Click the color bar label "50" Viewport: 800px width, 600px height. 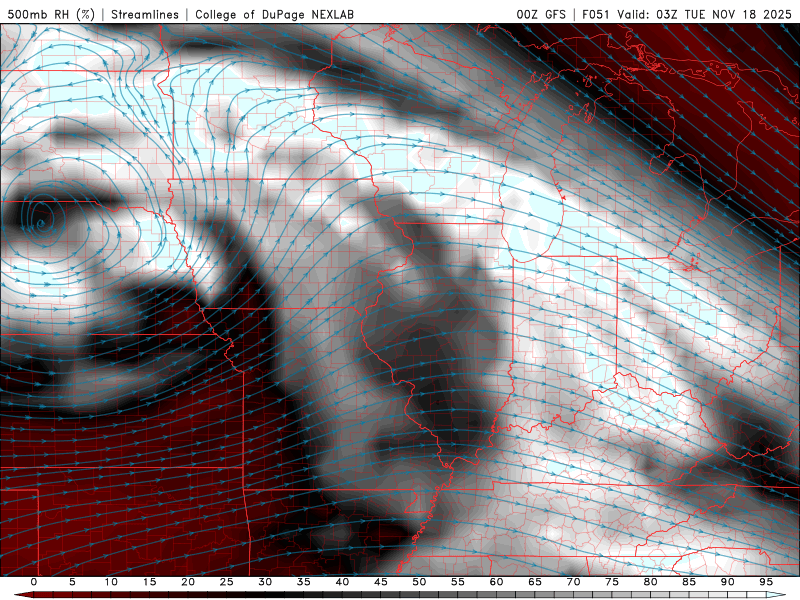[x=419, y=582]
